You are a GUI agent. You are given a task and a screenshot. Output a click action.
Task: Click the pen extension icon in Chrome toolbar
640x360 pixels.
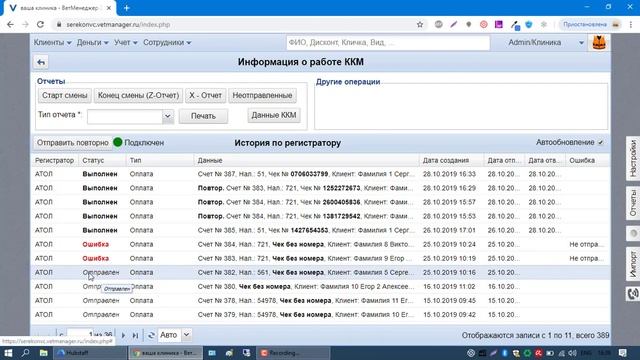(x=453, y=24)
